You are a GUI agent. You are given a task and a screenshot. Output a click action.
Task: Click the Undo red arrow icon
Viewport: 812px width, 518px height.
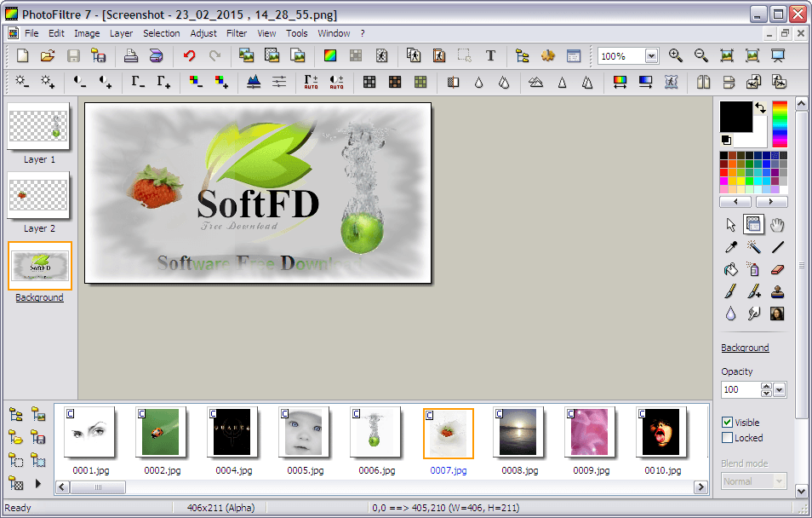(x=190, y=55)
